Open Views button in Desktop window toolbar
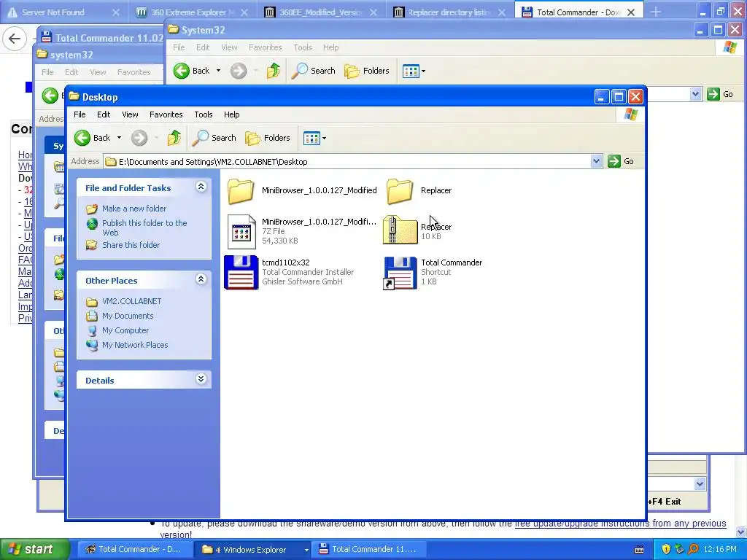This screenshot has height=560, width=747. (312, 138)
